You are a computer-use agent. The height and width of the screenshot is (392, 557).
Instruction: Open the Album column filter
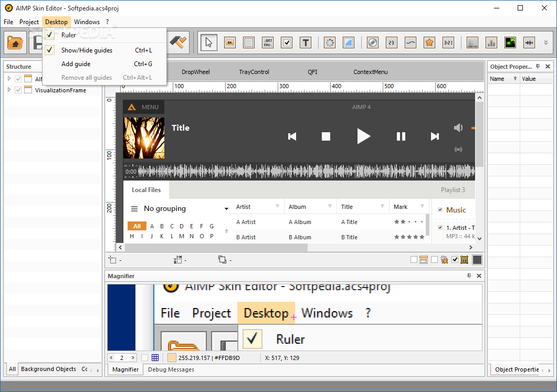pyautogui.click(x=330, y=206)
